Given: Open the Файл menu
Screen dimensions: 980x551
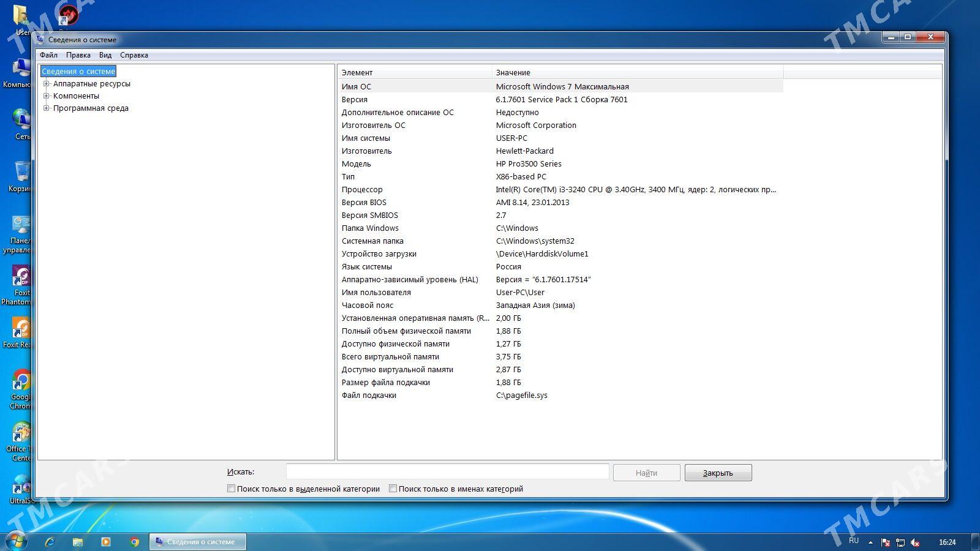Looking at the screenshot, I should pyautogui.click(x=48, y=55).
